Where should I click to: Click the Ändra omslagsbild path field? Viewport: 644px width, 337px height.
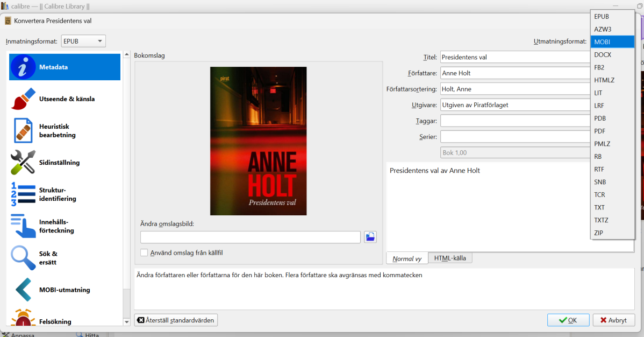click(251, 237)
